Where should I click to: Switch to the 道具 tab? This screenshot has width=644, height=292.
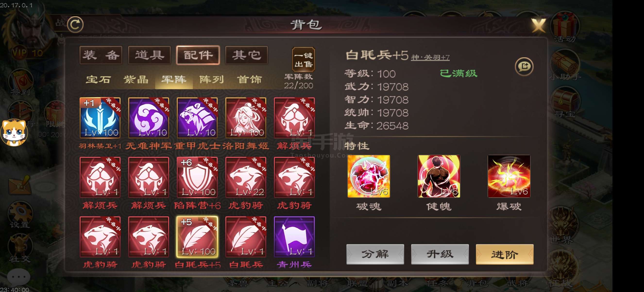pyautogui.click(x=150, y=55)
